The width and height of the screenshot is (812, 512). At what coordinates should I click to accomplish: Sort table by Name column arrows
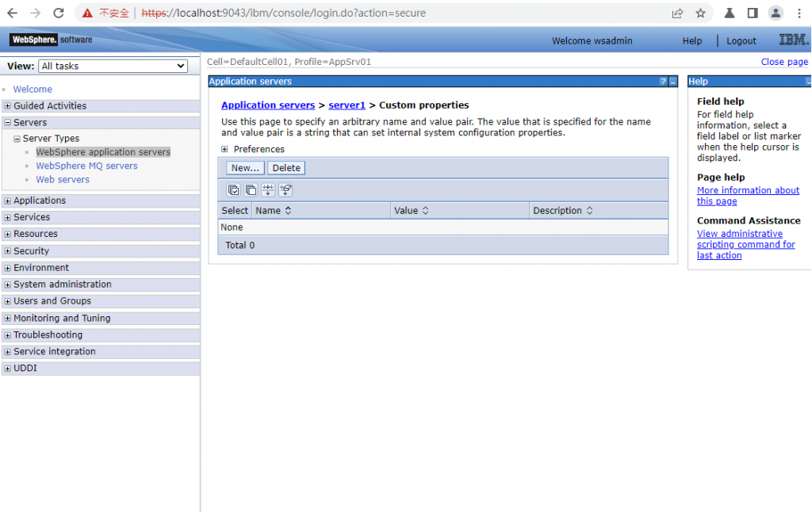(x=289, y=211)
